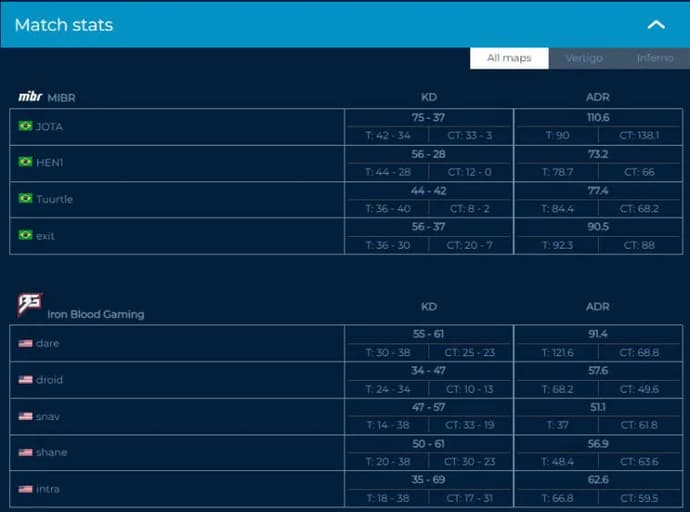This screenshot has width=690, height=512.
Task: Click the US flag next to intra
Action: pos(25,489)
